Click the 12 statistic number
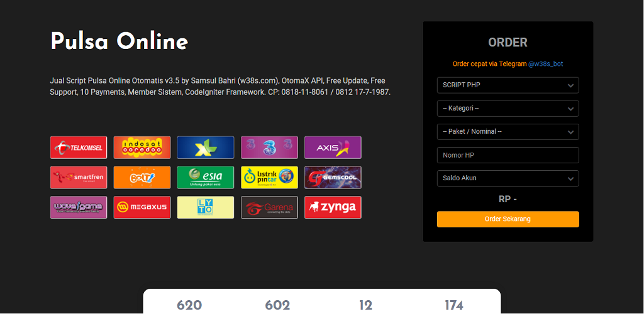Image resolution: width=644 pixels, height=314 pixels. click(365, 305)
